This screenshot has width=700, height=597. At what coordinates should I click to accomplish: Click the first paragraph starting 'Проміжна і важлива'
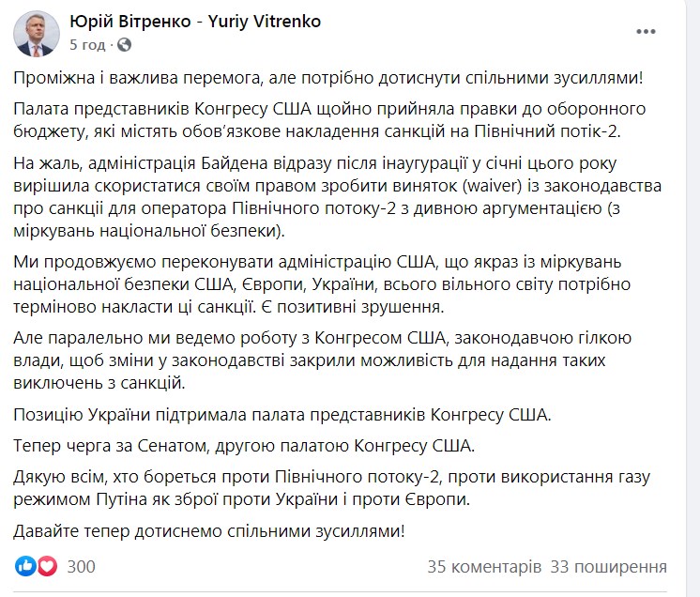tap(328, 78)
